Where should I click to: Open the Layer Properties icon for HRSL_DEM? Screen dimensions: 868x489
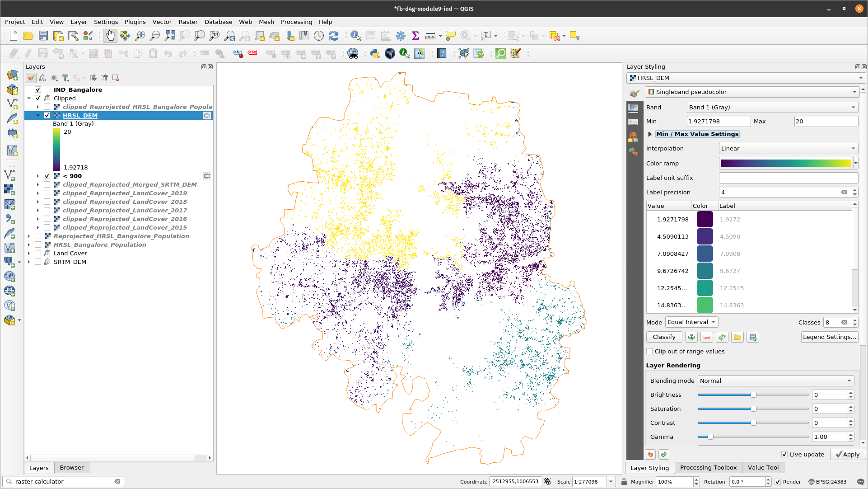click(207, 115)
